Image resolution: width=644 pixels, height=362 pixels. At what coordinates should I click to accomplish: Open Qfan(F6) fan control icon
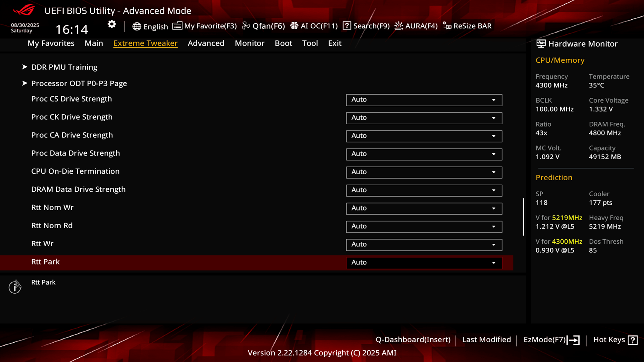pos(246,26)
